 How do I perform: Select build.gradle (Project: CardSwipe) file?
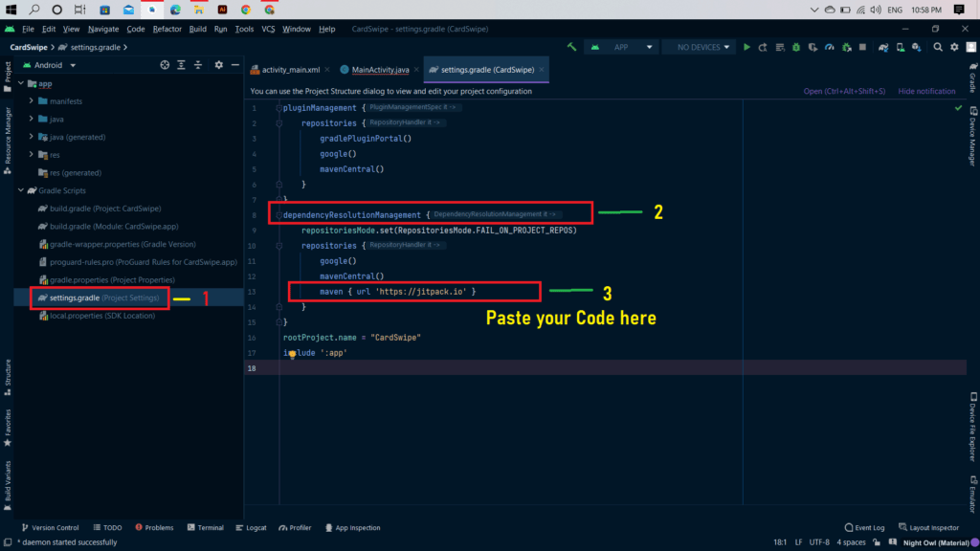(105, 209)
